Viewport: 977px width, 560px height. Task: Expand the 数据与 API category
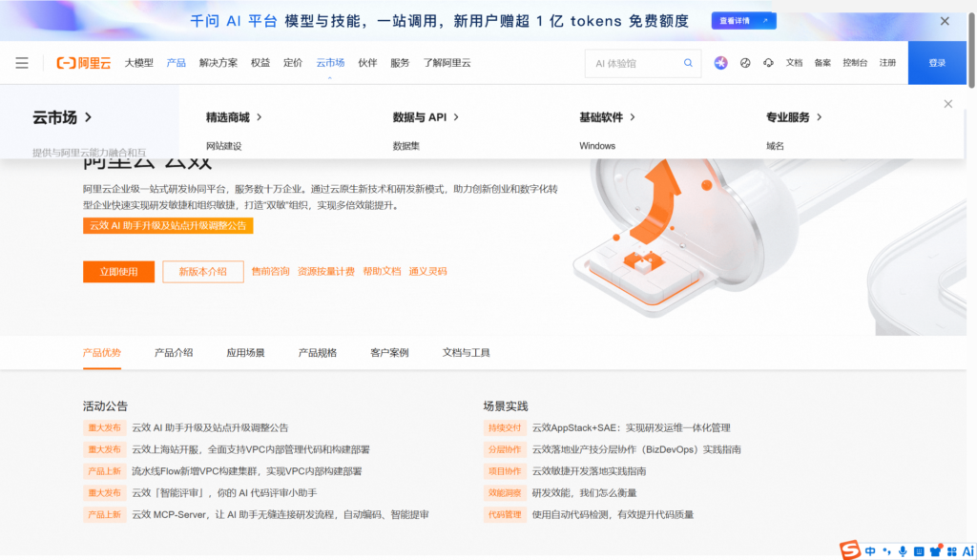pyautogui.click(x=426, y=117)
